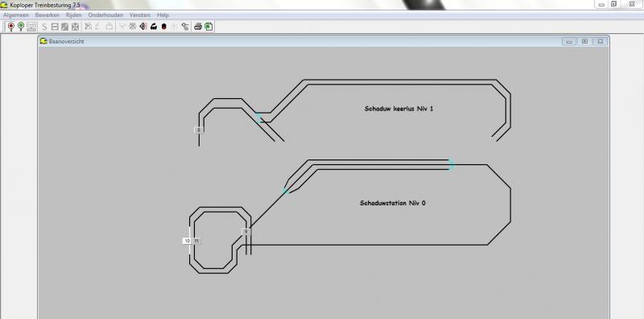Viewport: 644px width, 319px height.
Task: Click the green signal go icon
Action: click(x=21, y=27)
